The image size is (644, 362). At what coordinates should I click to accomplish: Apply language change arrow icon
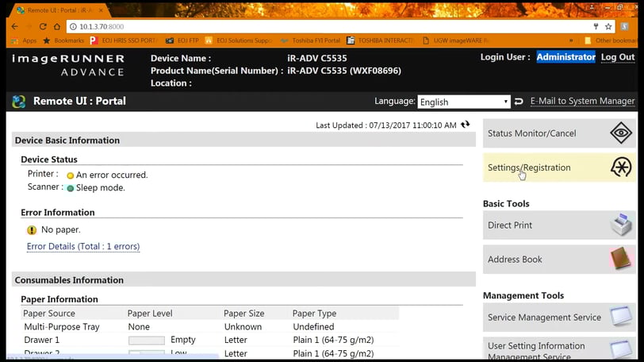[519, 101]
